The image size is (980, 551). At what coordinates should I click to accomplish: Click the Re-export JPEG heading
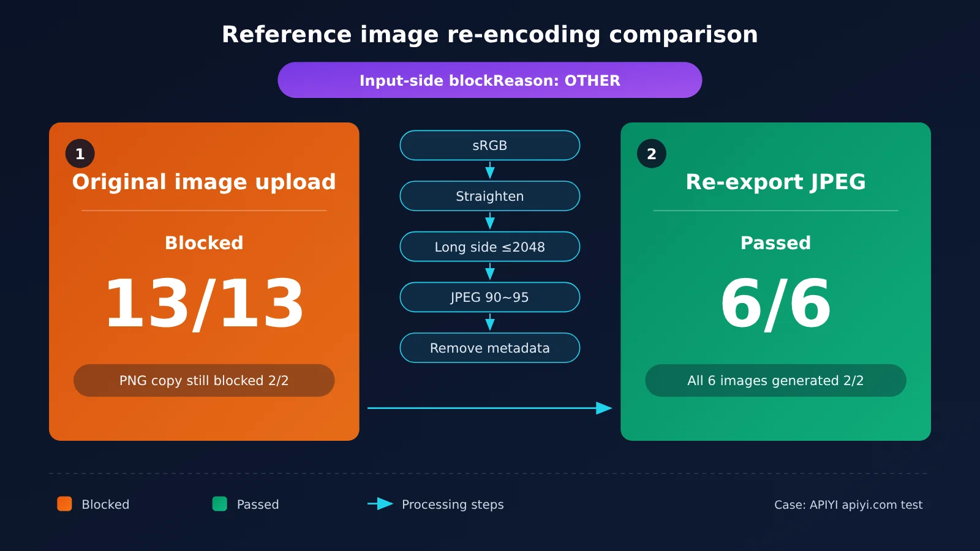tap(775, 182)
